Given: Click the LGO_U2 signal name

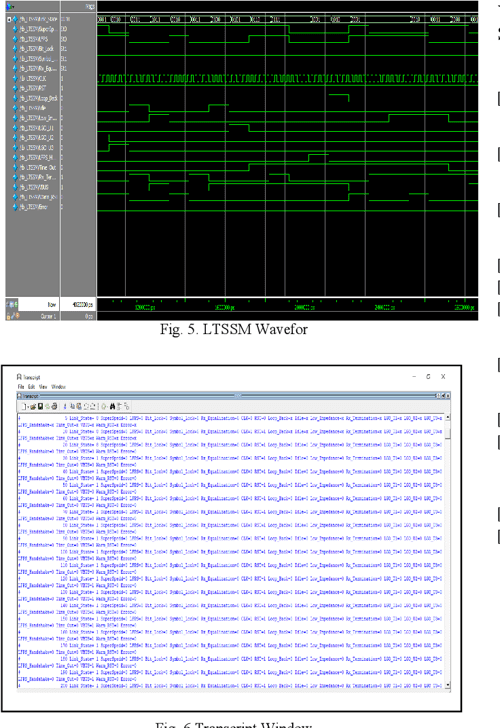Looking at the screenshot, I should [37, 138].
